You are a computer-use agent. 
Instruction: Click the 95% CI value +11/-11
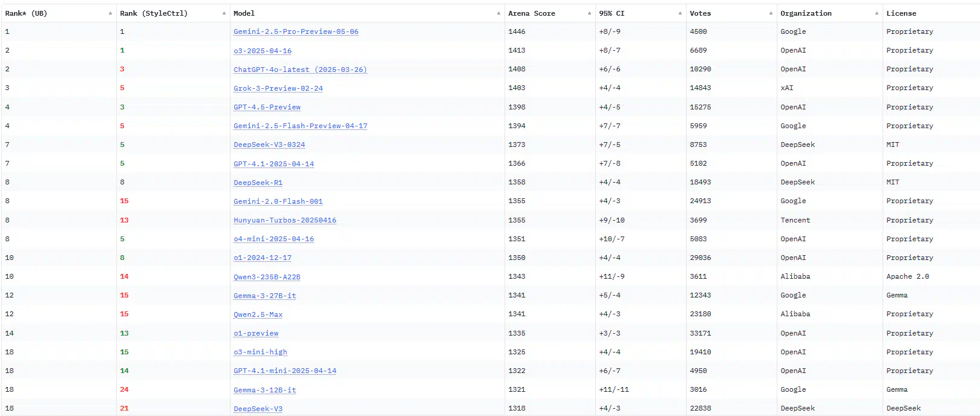(614, 389)
